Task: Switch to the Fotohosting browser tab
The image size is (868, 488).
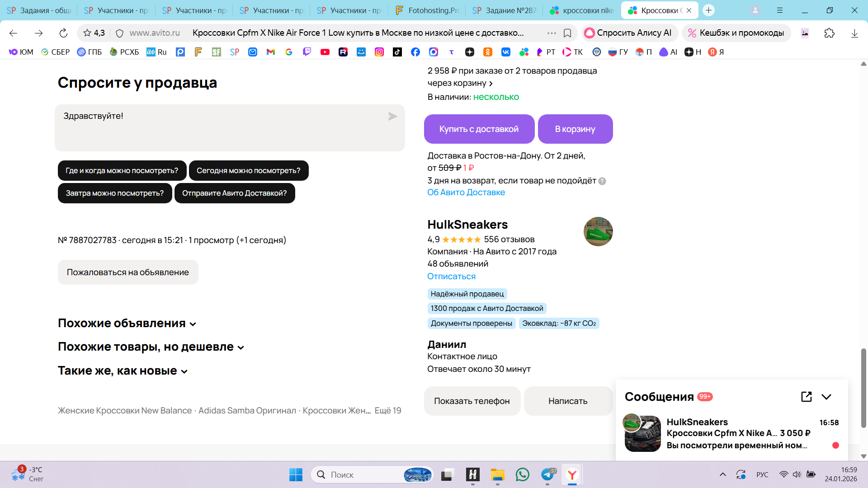Action: (427, 10)
